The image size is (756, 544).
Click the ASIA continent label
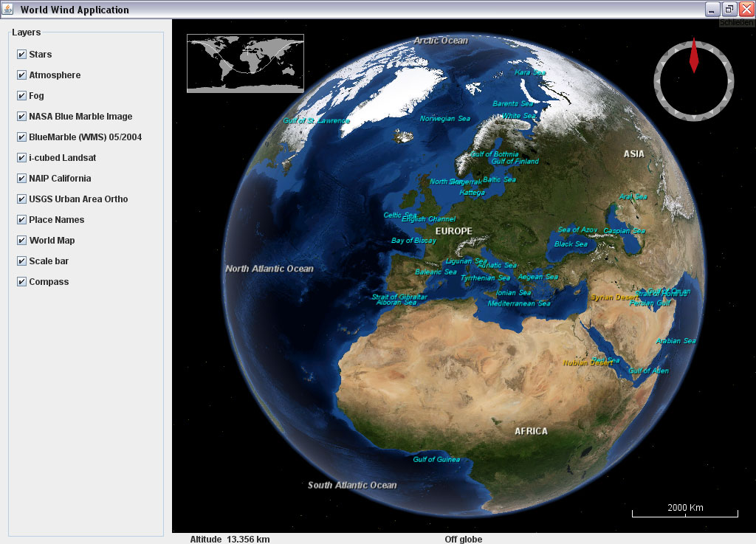pyautogui.click(x=633, y=154)
